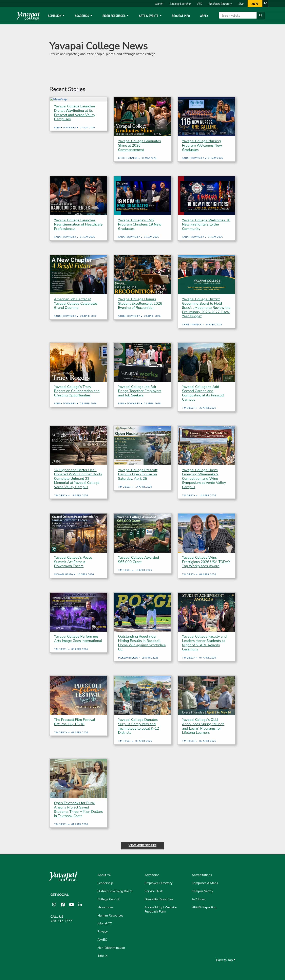The width and height of the screenshot is (285, 980).
Task: Click the Roughrider baseball story thumbnail
Action: pyautogui.click(x=142, y=612)
